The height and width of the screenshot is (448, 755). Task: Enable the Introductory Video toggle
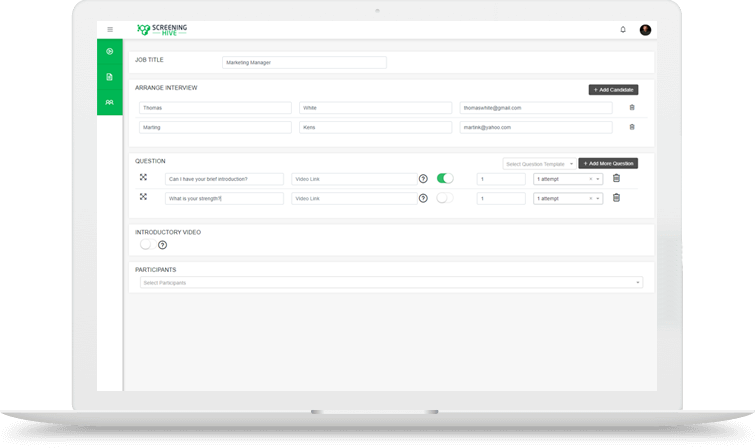pyautogui.click(x=148, y=244)
